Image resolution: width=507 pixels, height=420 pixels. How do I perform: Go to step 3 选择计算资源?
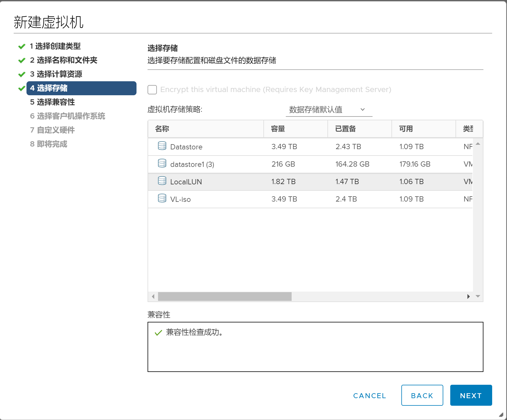point(56,74)
